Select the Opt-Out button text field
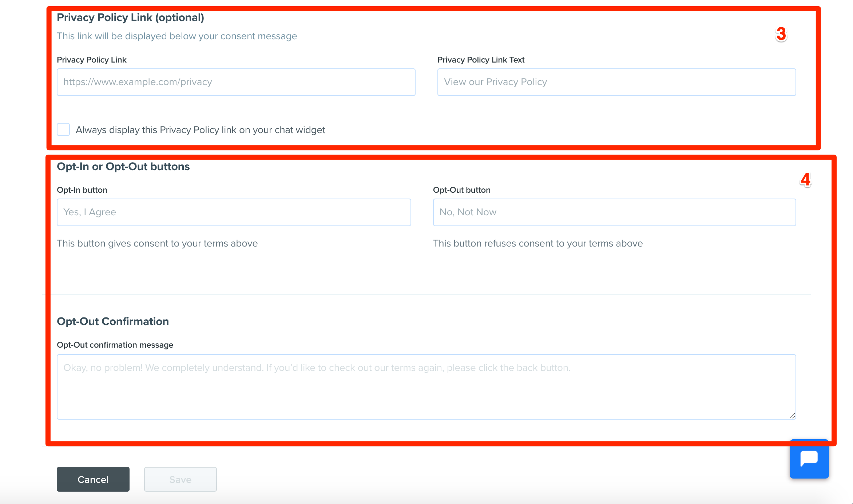Image resolution: width=853 pixels, height=504 pixels. pos(614,212)
